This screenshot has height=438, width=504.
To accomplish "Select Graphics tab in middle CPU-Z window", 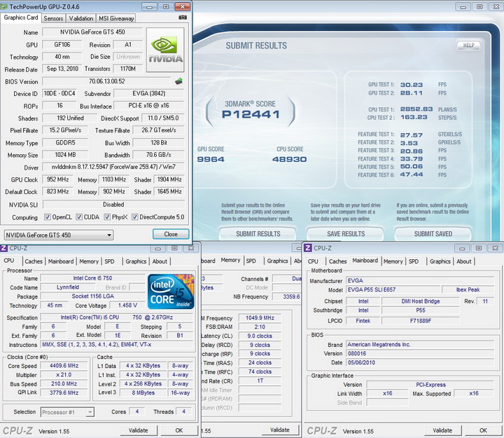I will coord(277,261).
